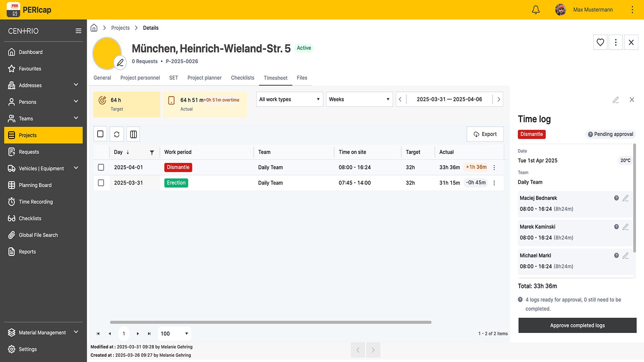Image resolution: width=644 pixels, height=362 pixels.
Task: Click the home breadcrumb icon
Action: click(x=94, y=28)
